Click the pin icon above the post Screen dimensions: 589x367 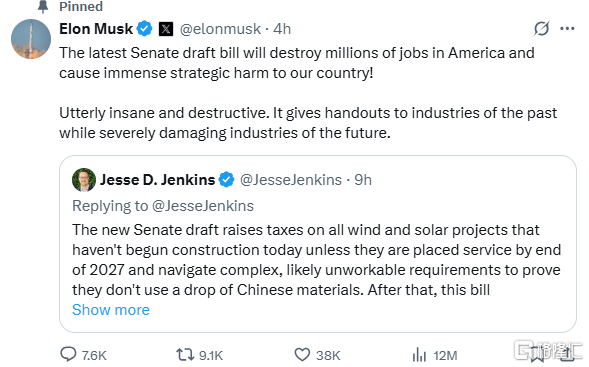(43, 6)
